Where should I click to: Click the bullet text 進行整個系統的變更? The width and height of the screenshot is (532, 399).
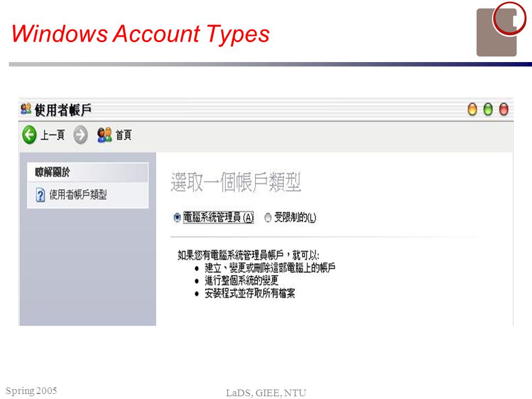tap(242, 280)
